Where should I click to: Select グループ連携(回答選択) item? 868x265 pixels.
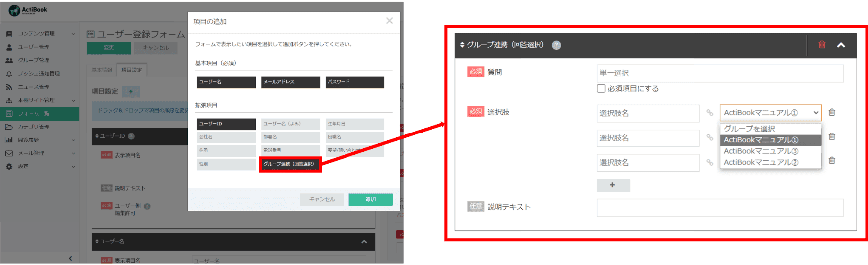[x=291, y=164]
